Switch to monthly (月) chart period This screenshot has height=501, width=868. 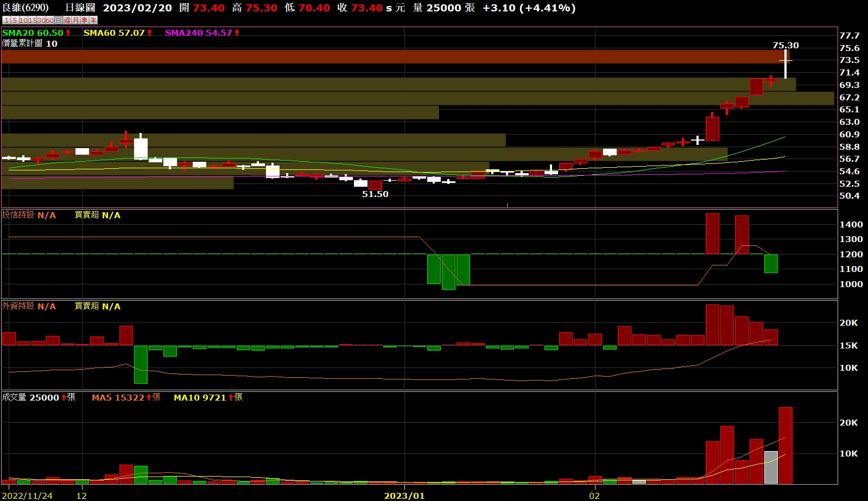click(x=76, y=20)
